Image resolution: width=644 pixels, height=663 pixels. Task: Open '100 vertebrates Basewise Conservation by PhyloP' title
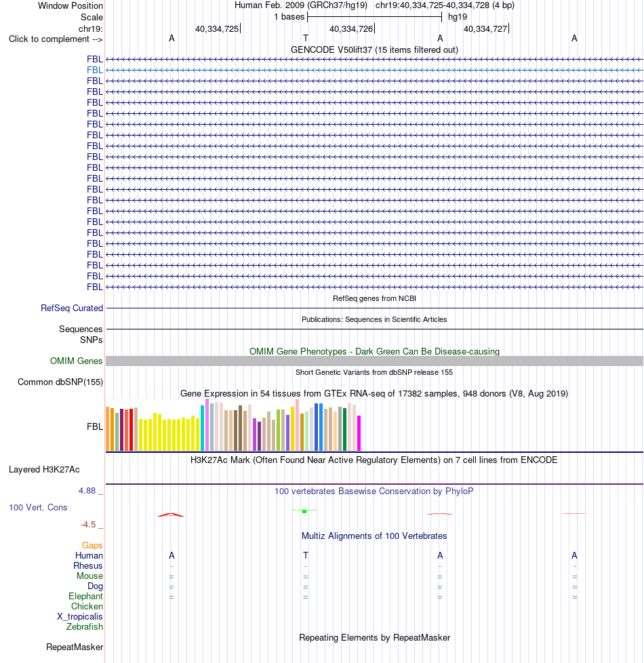point(374,491)
